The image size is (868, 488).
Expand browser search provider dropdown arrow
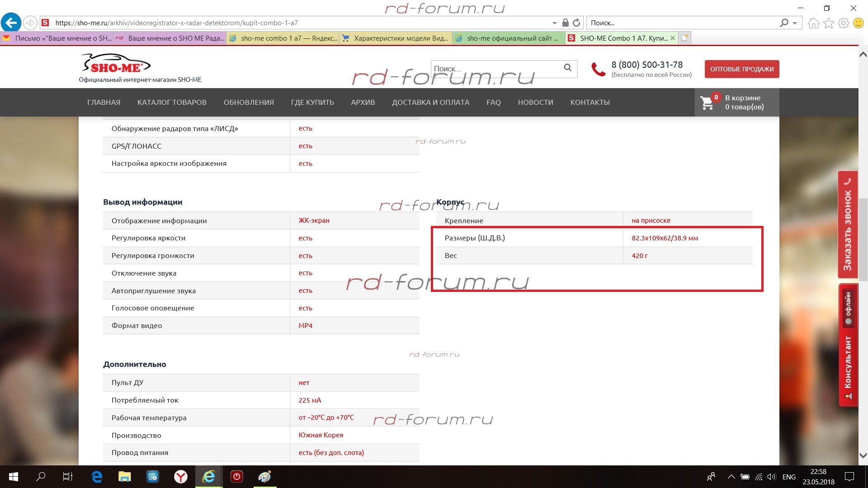point(795,23)
